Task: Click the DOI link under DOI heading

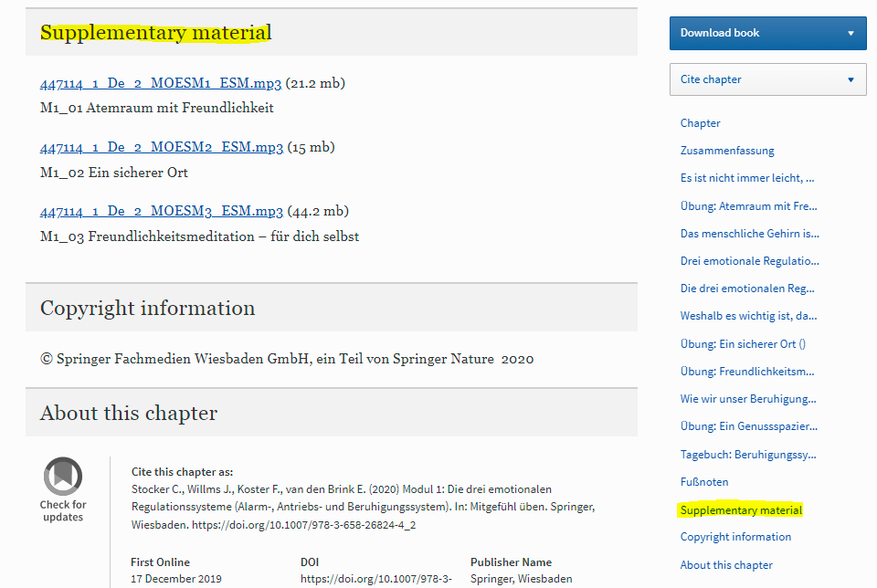Action: (375, 579)
